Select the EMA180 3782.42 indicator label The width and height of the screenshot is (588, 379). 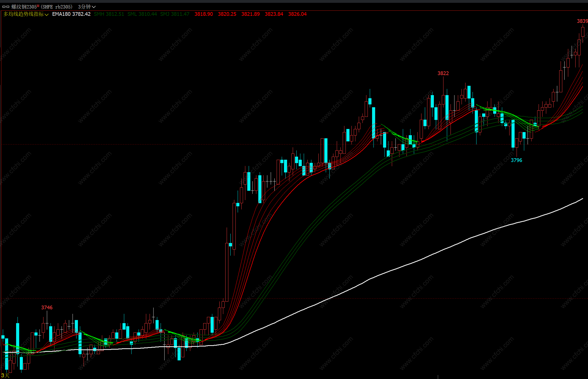click(x=71, y=14)
